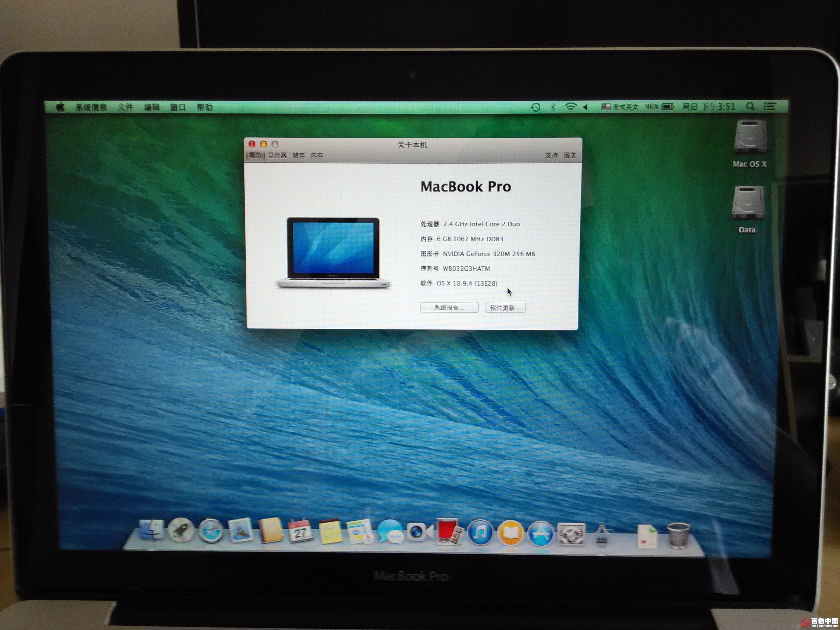Open Spotlight search magnifier
This screenshot has width=840, height=630.
(x=750, y=106)
